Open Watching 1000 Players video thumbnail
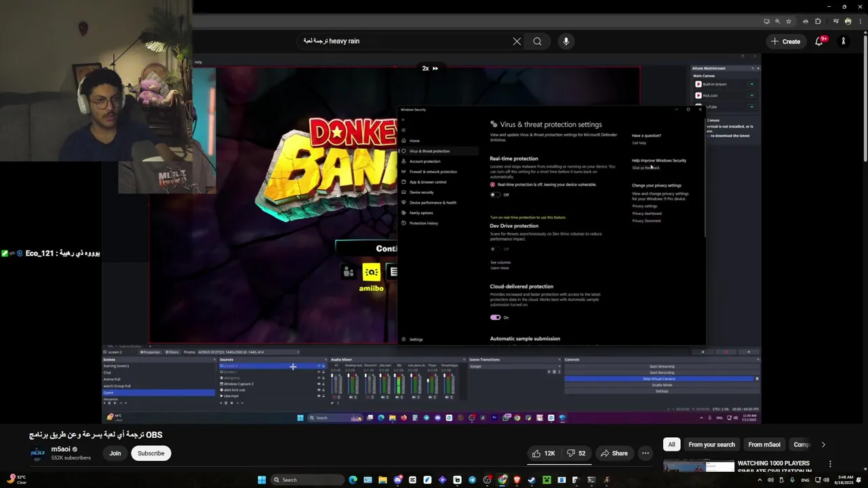 pyautogui.click(x=698, y=466)
